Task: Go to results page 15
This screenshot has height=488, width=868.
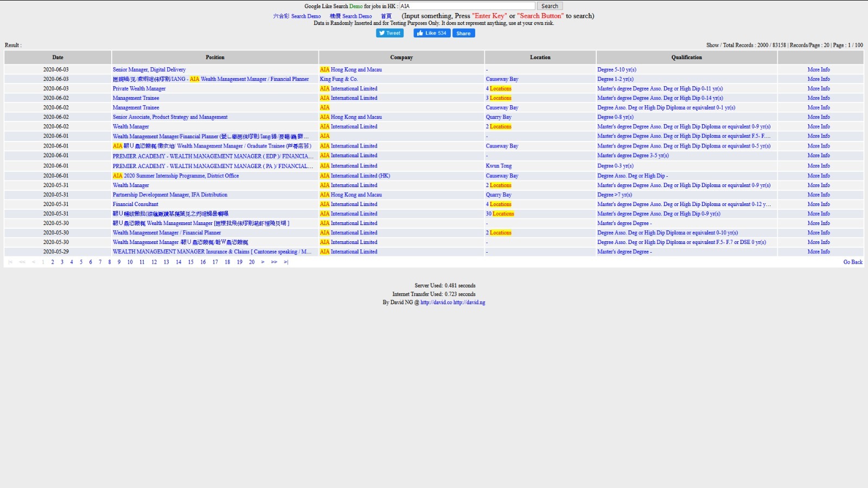Action: tap(191, 262)
